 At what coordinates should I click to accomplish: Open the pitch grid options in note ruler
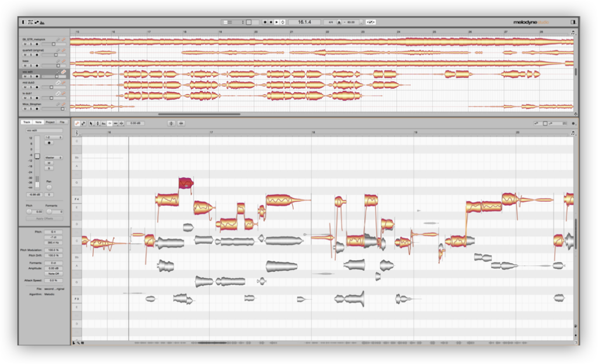click(x=78, y=133)
